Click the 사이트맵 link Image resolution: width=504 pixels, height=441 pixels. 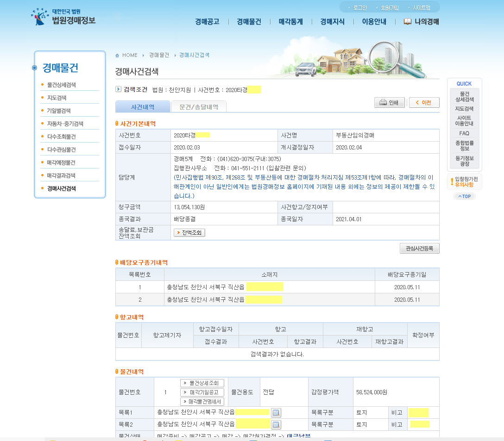tap(422, 8)
